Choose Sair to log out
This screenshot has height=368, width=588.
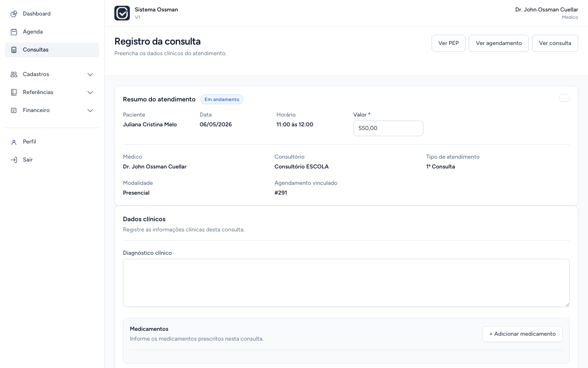(52, 160)
